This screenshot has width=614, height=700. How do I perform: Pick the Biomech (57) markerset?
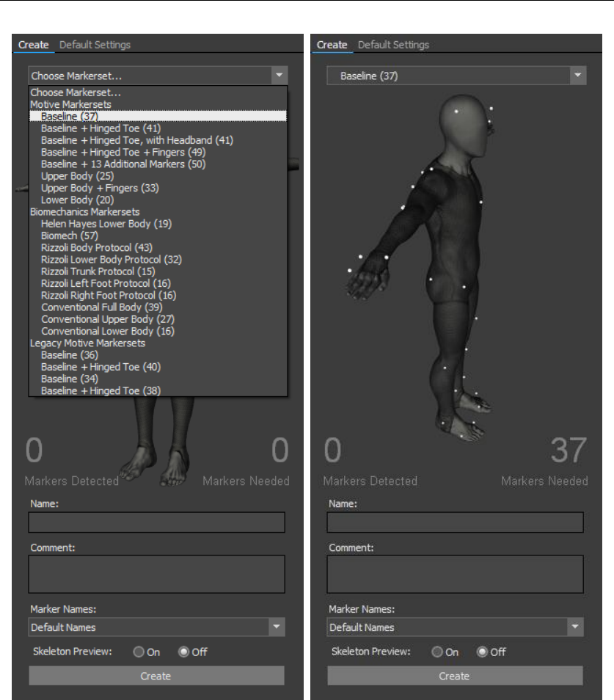[70, 236]
